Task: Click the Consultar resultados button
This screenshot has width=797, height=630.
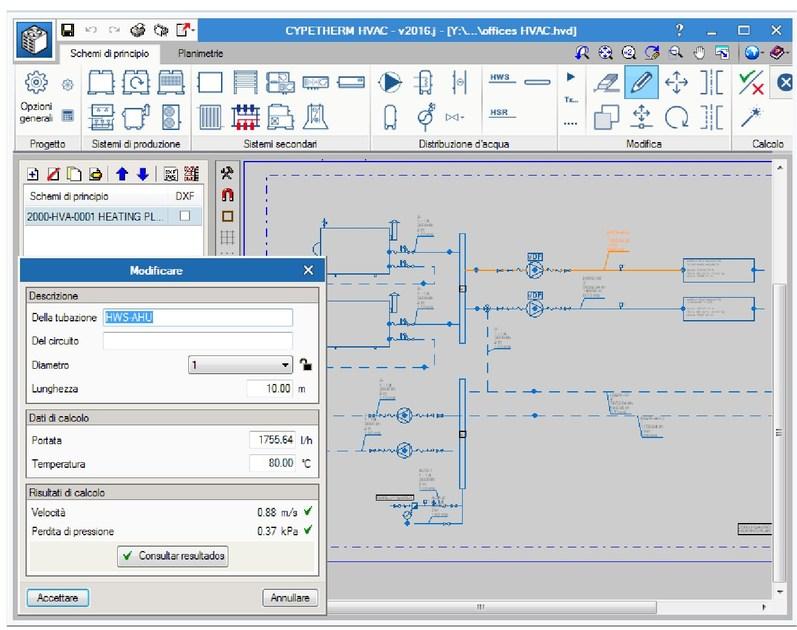Action: [x=173, y=556]
